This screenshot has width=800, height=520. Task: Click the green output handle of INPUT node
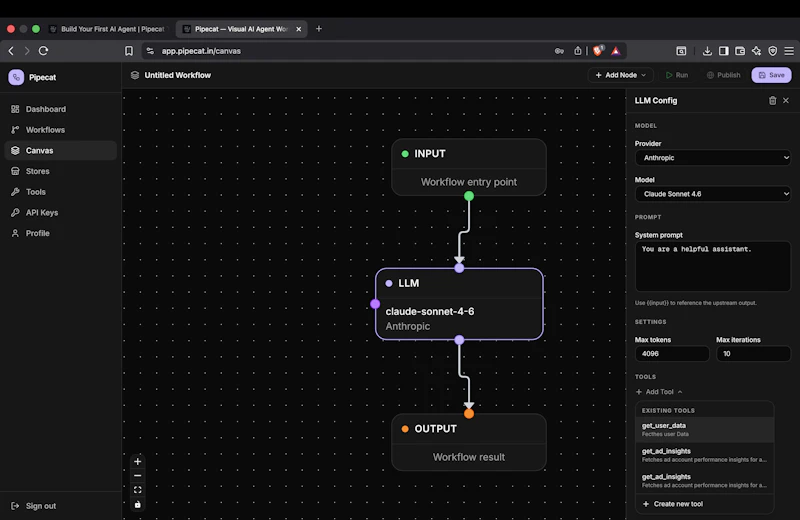click(x=469, y=196)
